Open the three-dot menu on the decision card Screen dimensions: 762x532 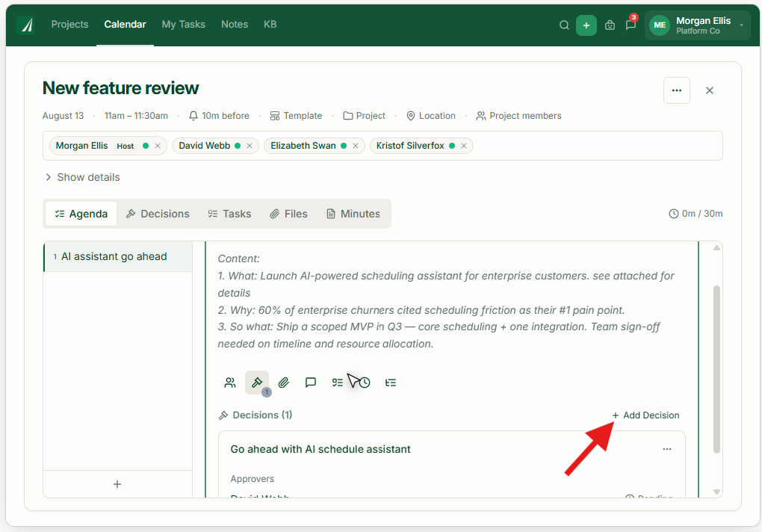point(667,449)
